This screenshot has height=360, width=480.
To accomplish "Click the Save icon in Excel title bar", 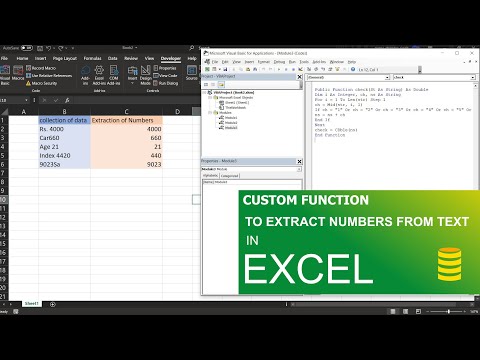I will 40,48.
